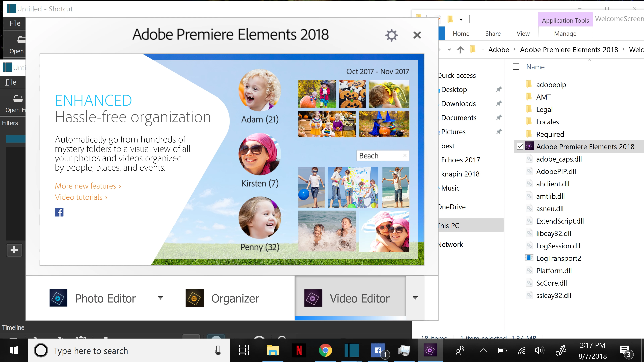Viewport: 644px width, 362px height.
Task: Launch the Photo Editor icon
Action: coord(58,298)
